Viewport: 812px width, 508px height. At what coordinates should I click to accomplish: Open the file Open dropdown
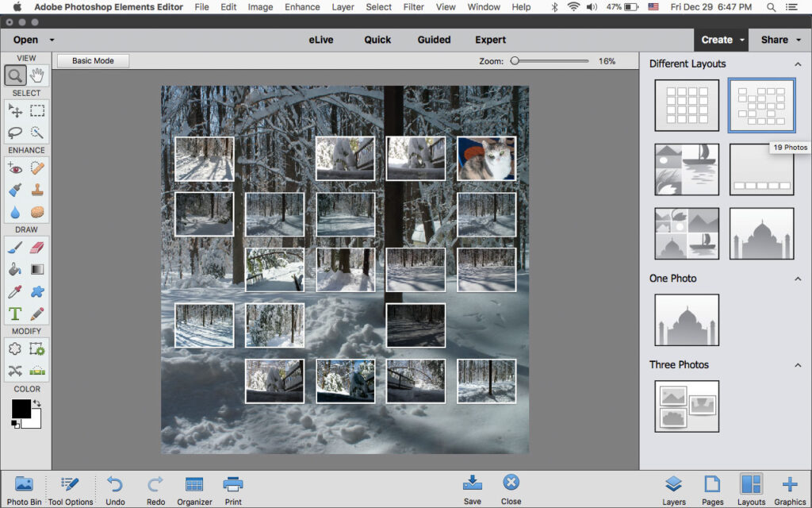pos(32,39)
